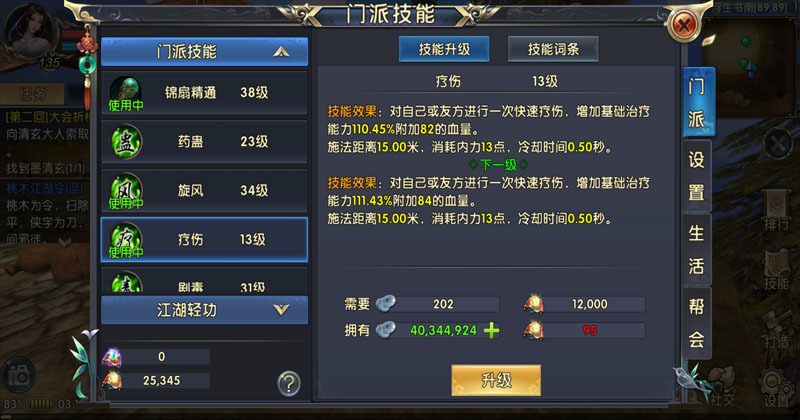Click the green plus to add silver
Screen dimensions: 800x420
[491, 331]
